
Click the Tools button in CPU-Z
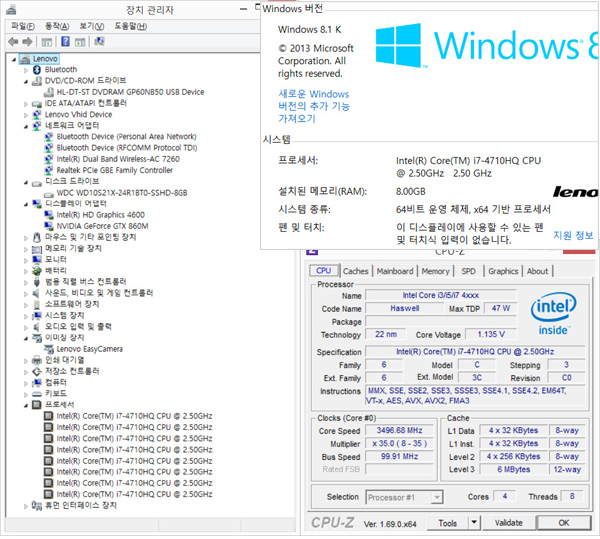click(448, 523)
